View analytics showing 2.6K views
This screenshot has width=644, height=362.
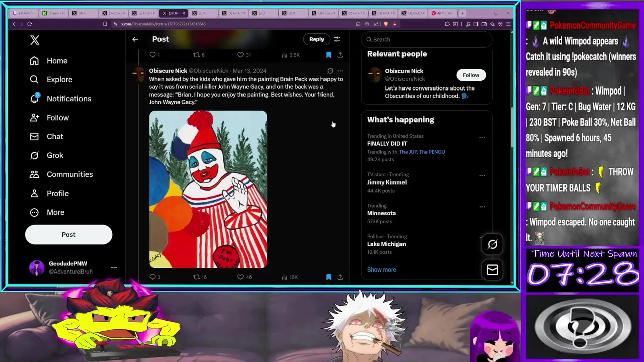point(291,55)
